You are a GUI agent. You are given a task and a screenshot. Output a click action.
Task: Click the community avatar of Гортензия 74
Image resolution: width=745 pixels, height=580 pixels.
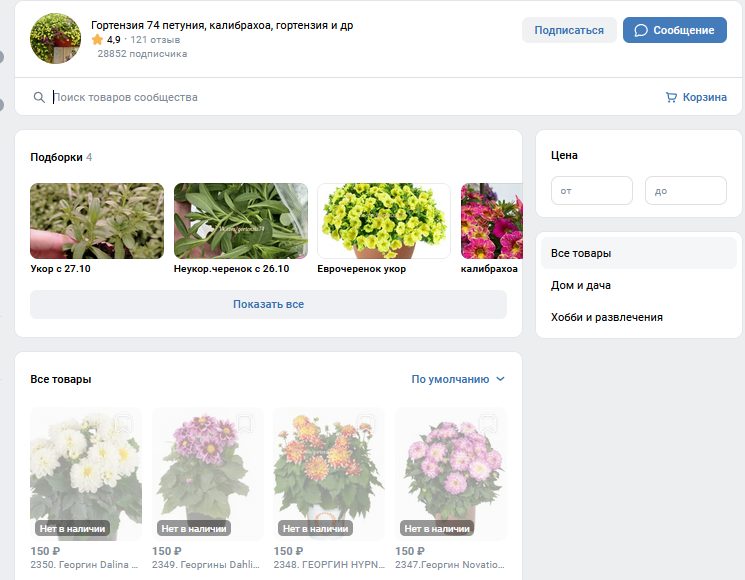[x=56, y=39]
